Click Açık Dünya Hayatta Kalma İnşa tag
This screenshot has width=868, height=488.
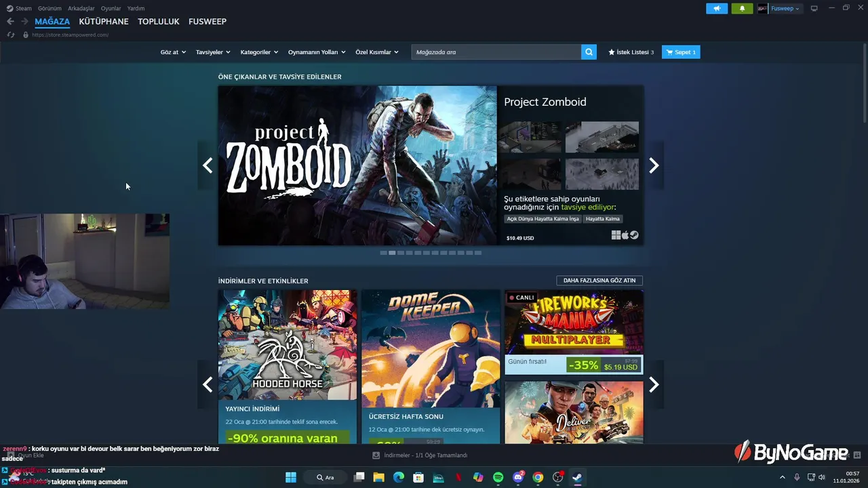tap(543, 219)
